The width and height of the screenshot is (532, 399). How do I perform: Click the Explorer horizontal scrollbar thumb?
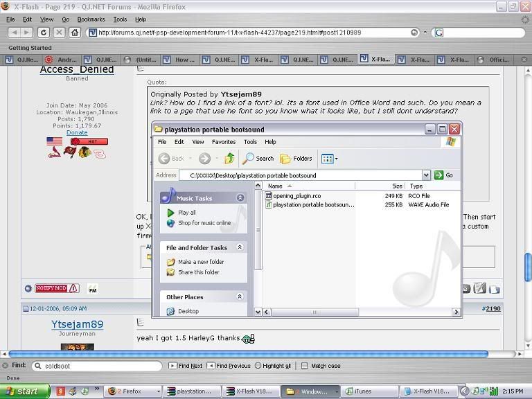click(x=314, y=312)
